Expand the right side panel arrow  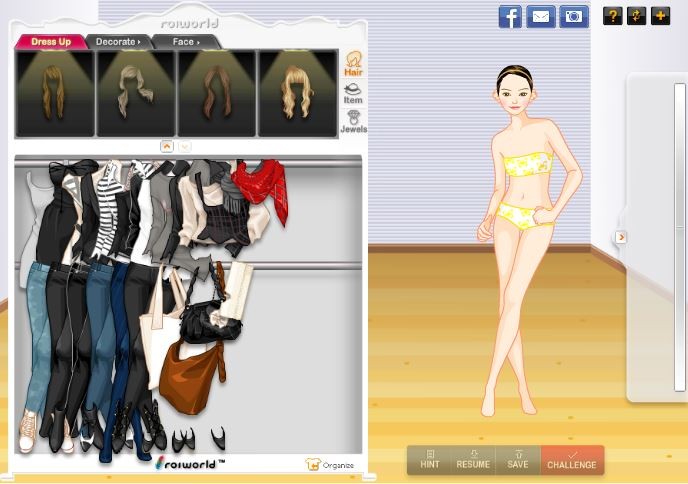click(x=621, y=237)
